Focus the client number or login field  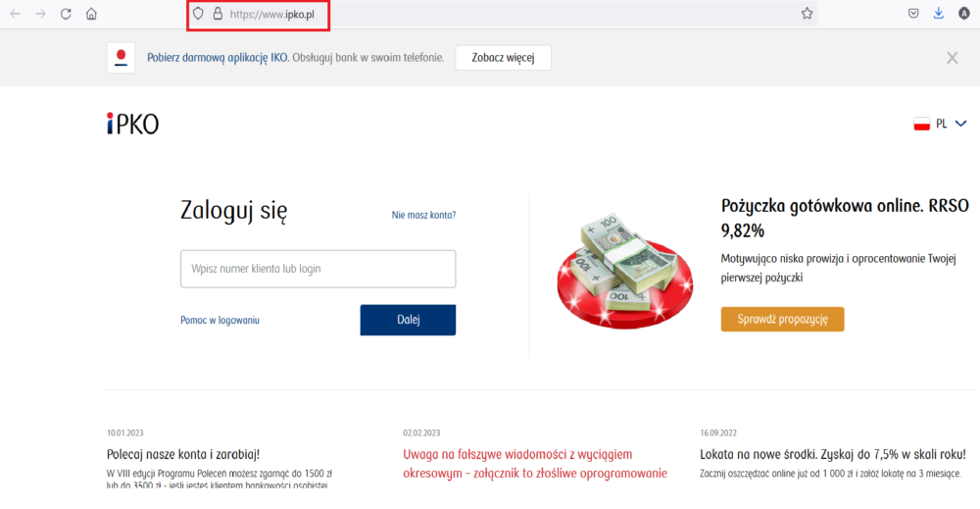click(x=318, y=269)
